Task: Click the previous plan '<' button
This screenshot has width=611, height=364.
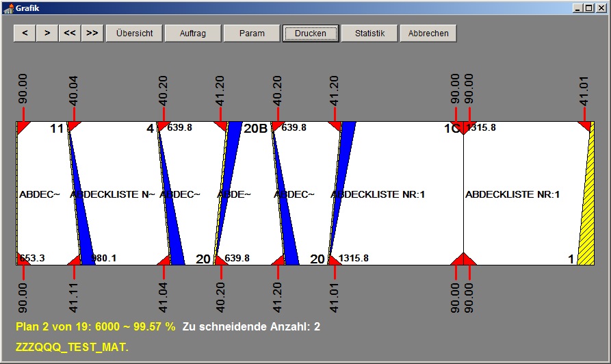Action: click(25, 34)
